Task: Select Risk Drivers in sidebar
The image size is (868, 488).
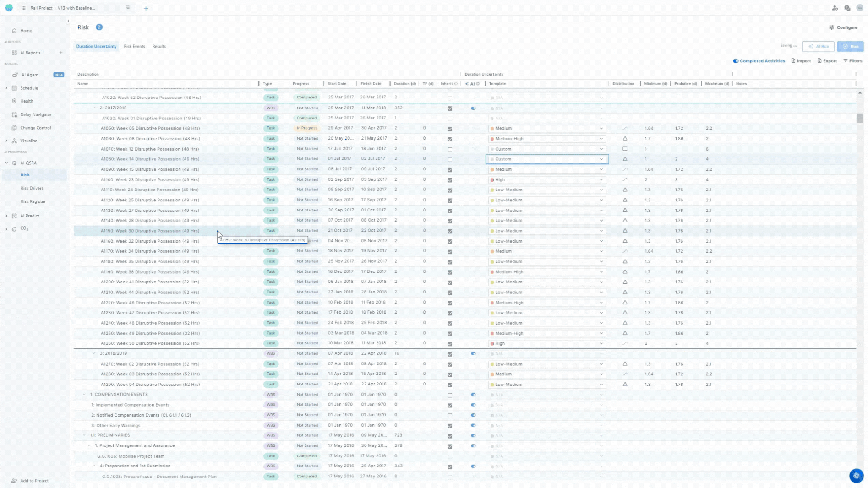Action: click(x=32, y=188)
